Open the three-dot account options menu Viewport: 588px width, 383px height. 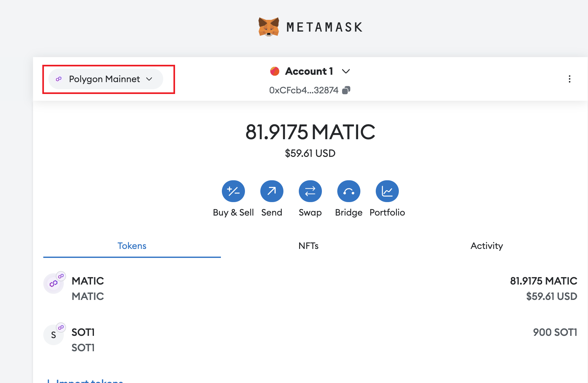click(x=569, y=79)
